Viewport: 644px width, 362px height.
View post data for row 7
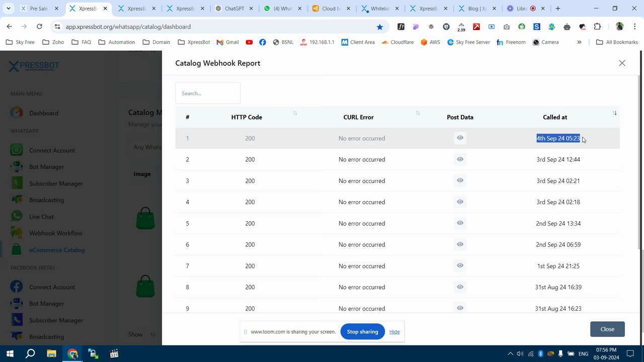460,265
